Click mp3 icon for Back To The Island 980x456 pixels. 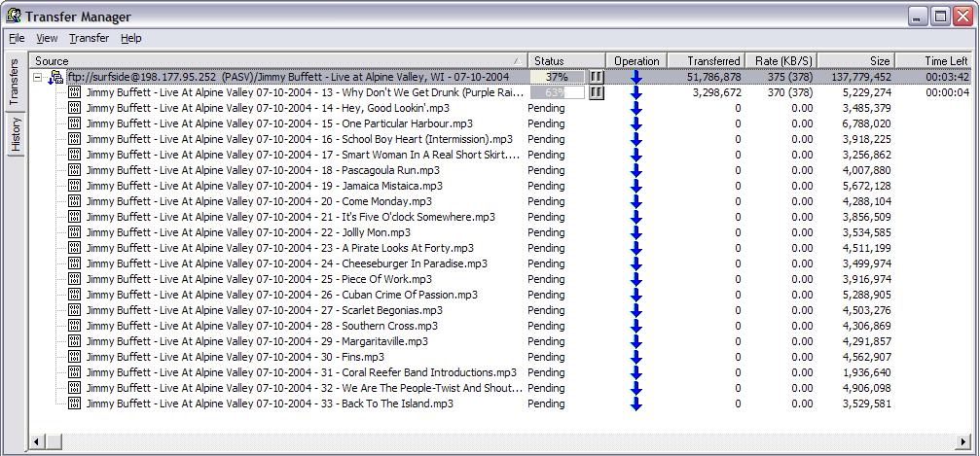pyautogui.click(x=74, y=403)
